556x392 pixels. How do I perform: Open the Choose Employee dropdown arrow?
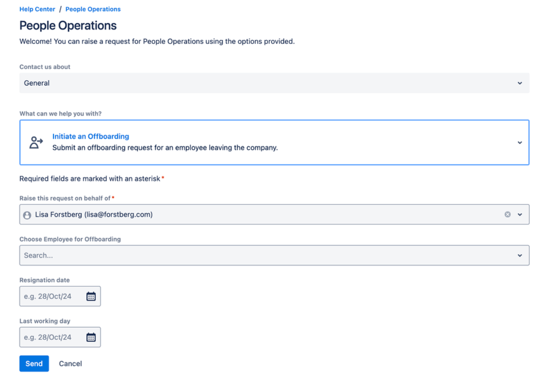coord(520,256)
